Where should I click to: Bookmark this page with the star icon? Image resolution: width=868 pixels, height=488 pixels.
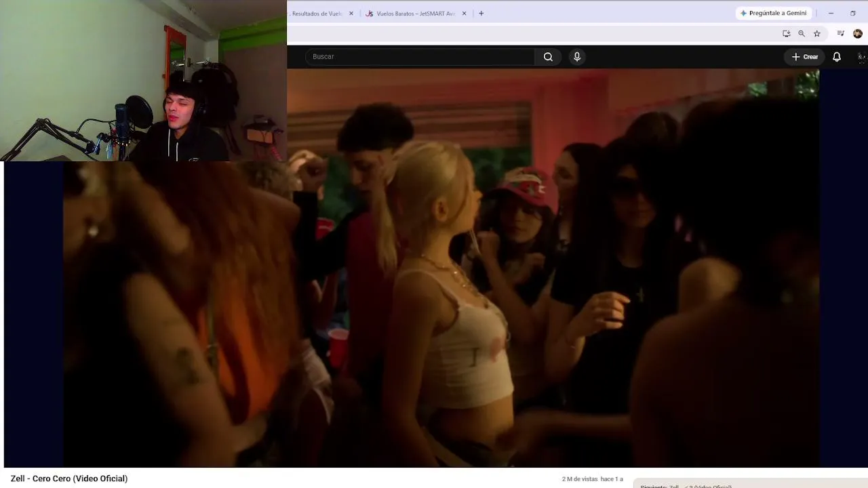817,34
